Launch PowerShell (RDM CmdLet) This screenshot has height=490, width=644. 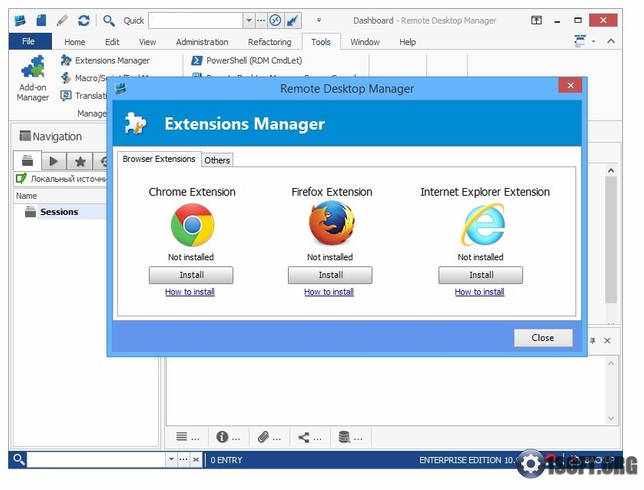[247, 60]
